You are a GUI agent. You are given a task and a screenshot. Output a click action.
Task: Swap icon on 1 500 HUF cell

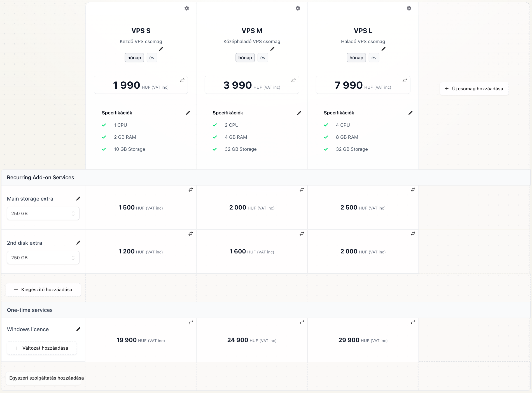pyautogui.click(x=191, y=190)
